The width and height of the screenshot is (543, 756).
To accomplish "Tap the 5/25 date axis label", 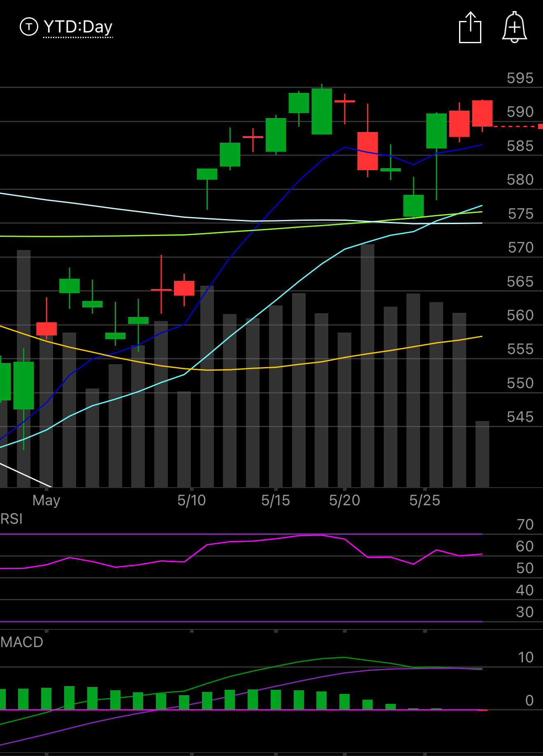I will (425, 500).
